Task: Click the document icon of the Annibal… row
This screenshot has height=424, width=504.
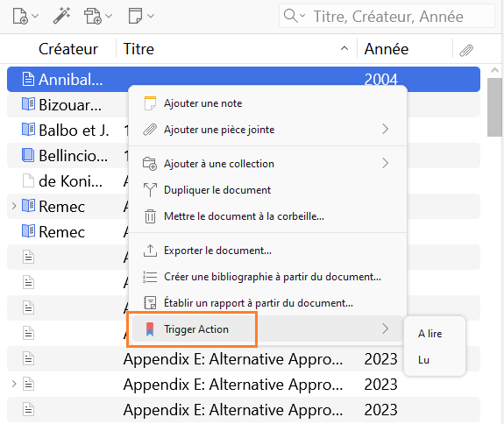Action: [28, 79]
